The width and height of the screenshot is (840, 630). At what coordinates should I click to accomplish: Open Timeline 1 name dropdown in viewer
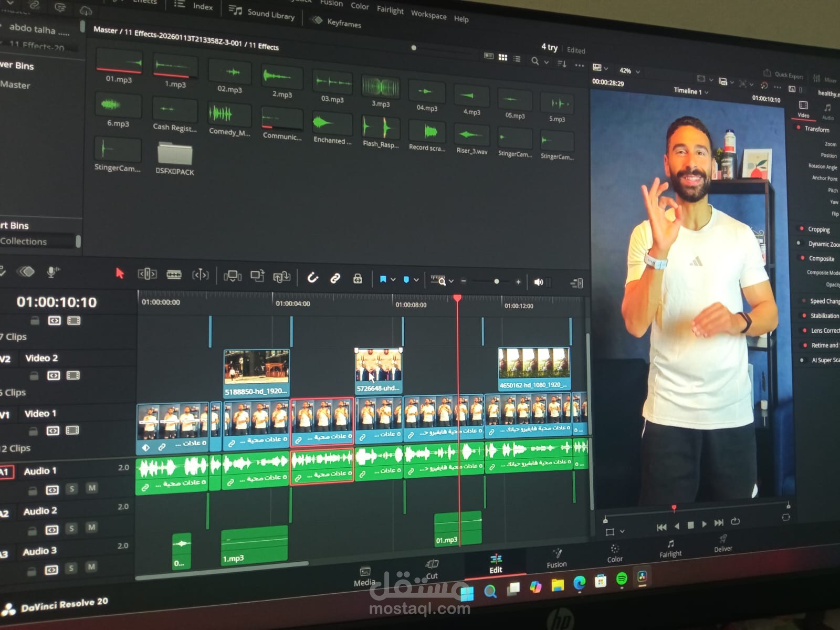click(691, 91)
